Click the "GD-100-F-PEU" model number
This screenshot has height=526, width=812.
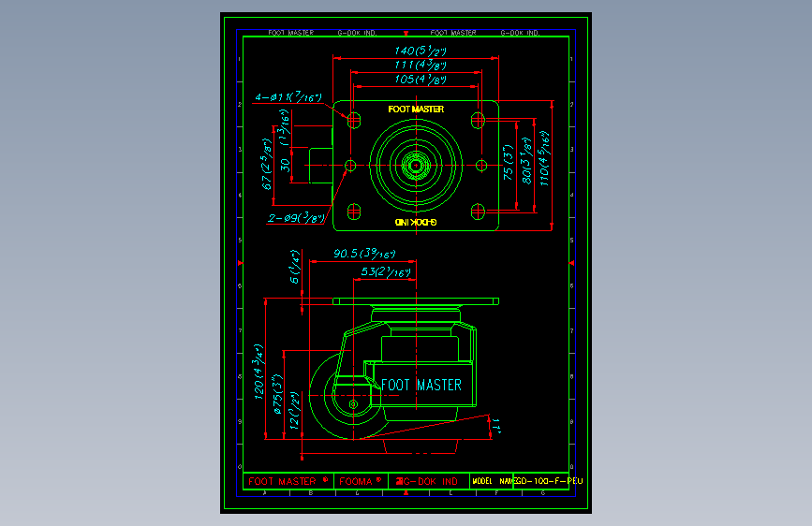[548, 481]
